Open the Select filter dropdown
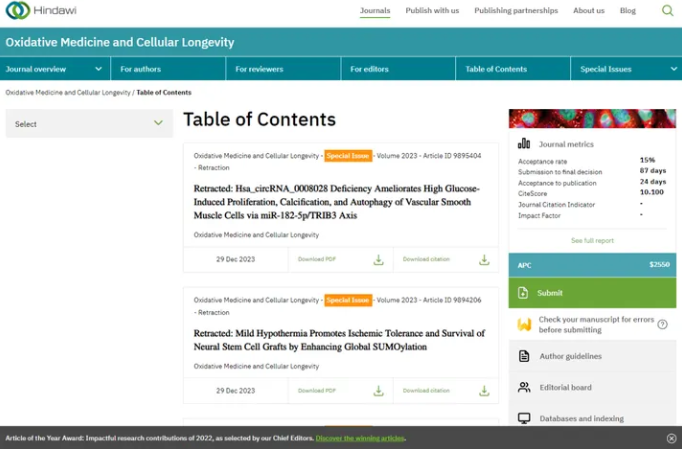Screen dimensions: 682x449 coord(89,124)
